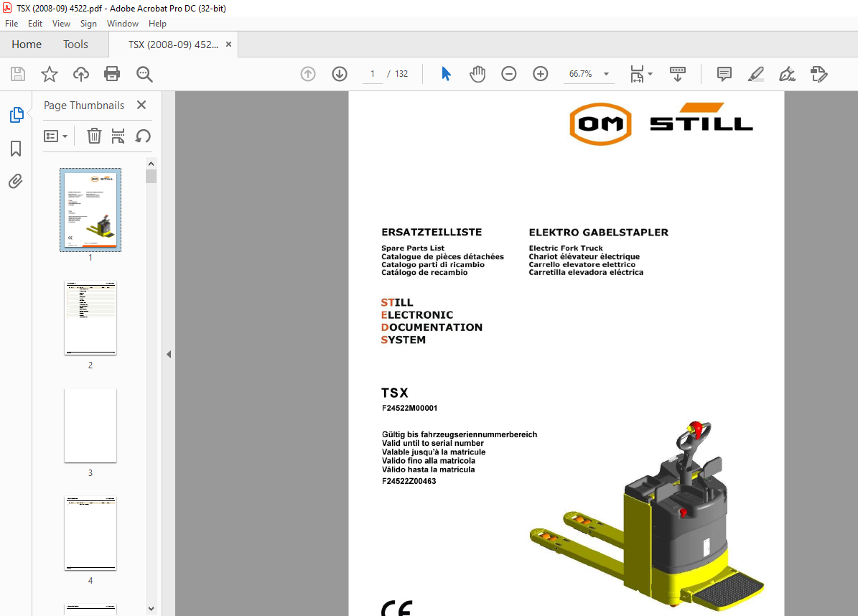Open the stamp more tools icon
The height and width of the screenshot is (616, 858).
[x=819, y=74]
